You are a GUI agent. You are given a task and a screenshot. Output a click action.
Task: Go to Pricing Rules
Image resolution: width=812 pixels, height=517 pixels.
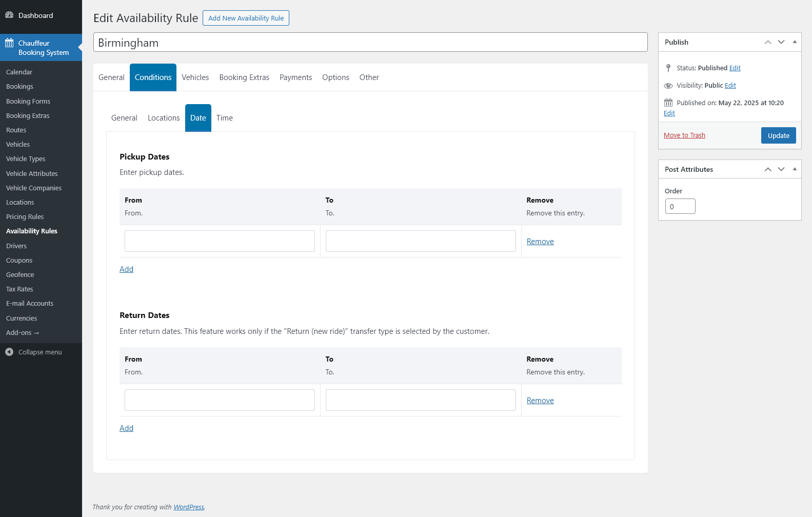pos(25,217)
